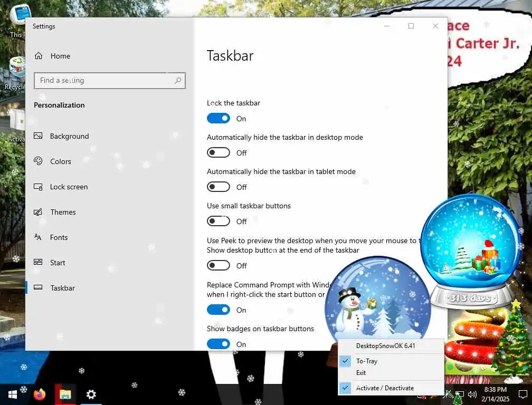Maximize the Settings window
The image size is (532, 405).
[411, 26]
